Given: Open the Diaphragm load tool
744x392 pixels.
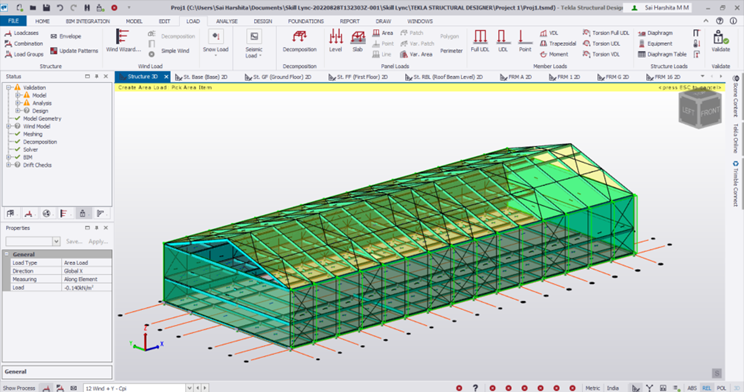Looking at the screenshot, I should click(x=655, y=33).
